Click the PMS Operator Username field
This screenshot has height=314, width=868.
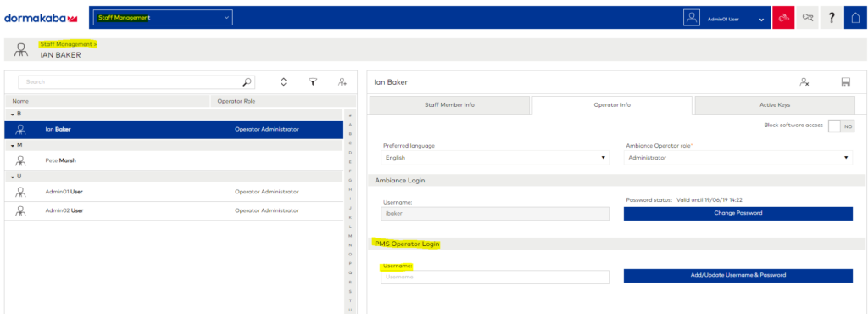click(495, 277)
